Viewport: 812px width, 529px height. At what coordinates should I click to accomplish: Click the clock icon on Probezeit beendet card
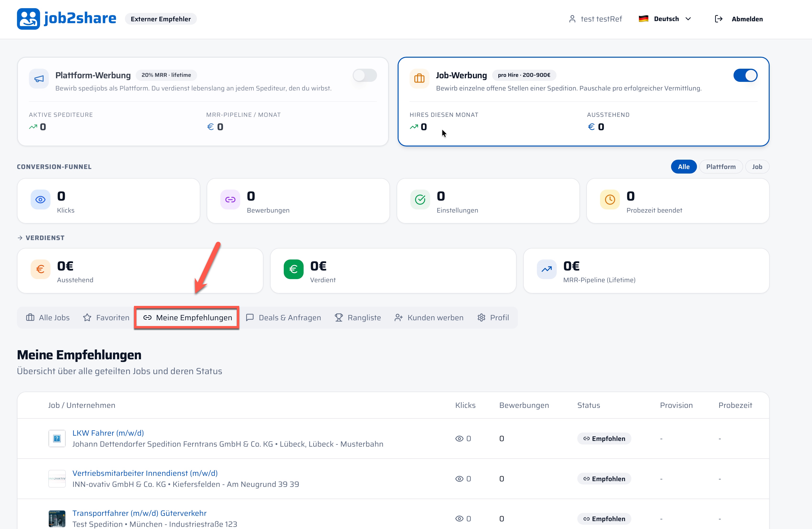click(x=610, y=200)
